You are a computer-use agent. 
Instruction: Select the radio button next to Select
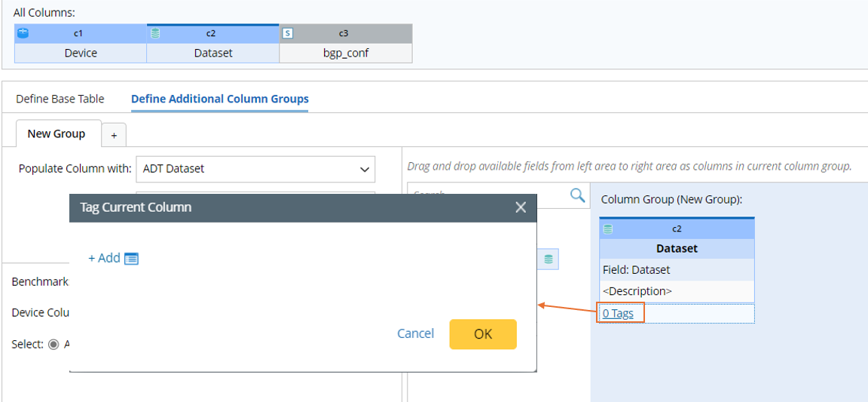[53, 344]
